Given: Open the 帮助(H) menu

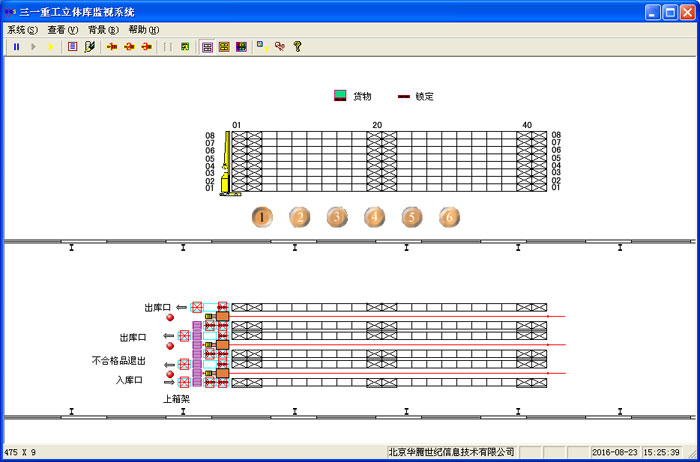Looking at the screenshot, I should 143,30.
